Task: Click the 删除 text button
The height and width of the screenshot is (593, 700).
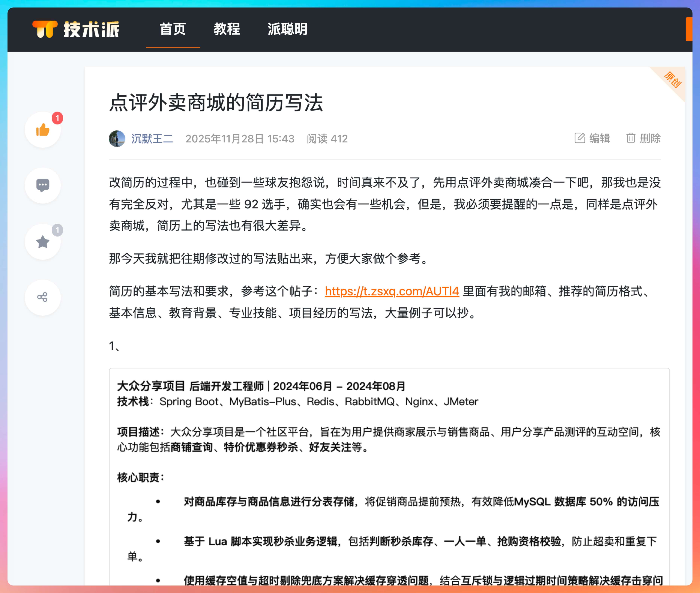Action: click(x=650, y=138)
